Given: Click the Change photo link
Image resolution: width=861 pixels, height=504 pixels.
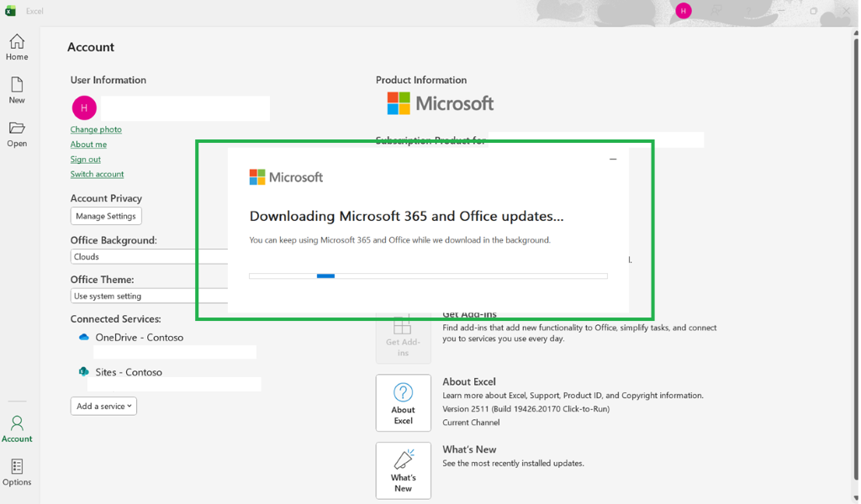Looking at the screenshot, I should pos(96,129).
